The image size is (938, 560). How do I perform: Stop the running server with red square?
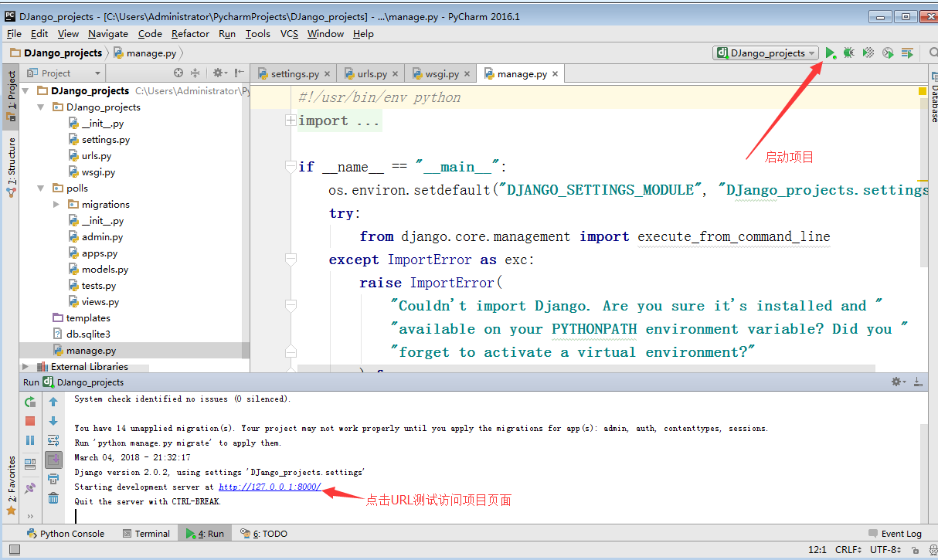30,421
